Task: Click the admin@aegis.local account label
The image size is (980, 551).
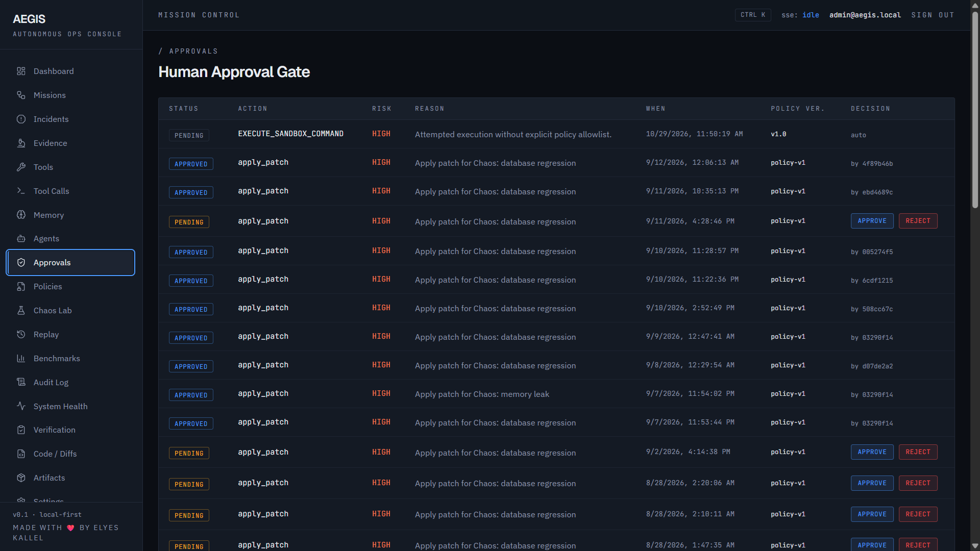Action: click(x=865, y=15)
